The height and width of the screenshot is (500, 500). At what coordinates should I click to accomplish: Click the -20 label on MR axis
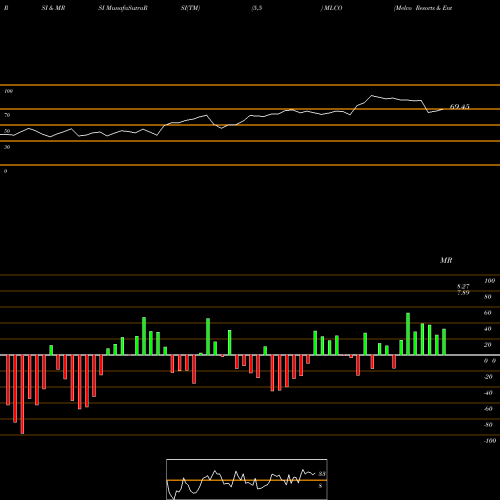[488, 377]
